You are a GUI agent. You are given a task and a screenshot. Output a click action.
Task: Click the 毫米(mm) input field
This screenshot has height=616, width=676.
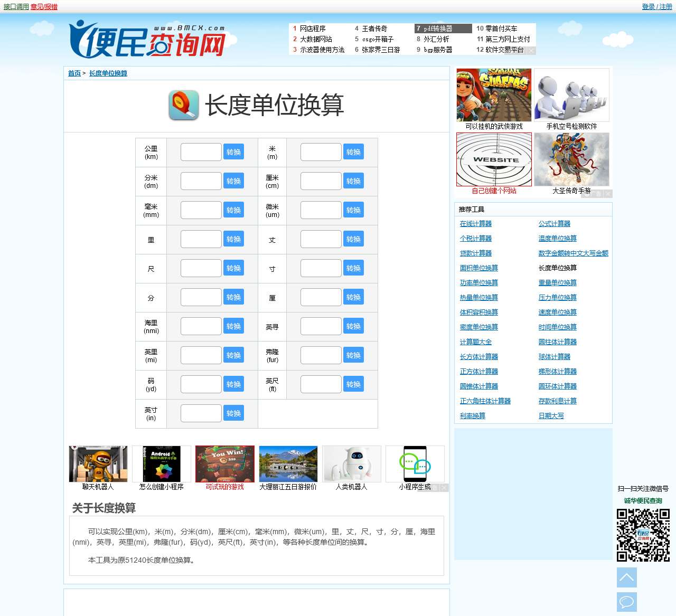(x=201, y=210)
